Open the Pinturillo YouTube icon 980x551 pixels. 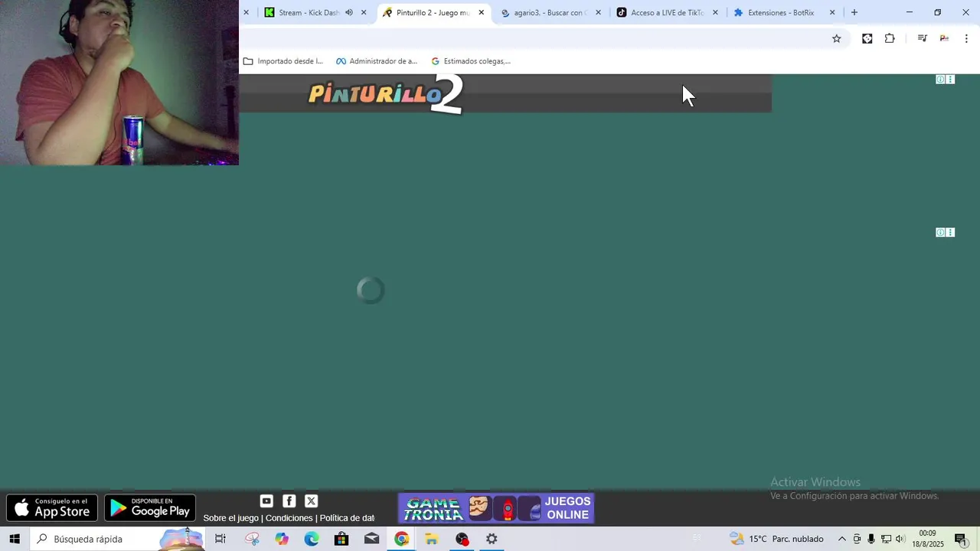(266, 501)
